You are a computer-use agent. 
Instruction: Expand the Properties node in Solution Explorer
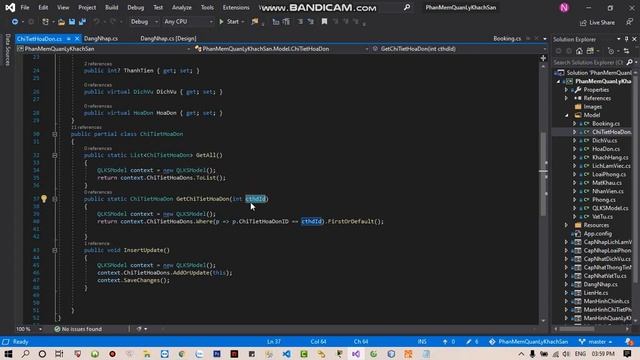tap(566, 90)
